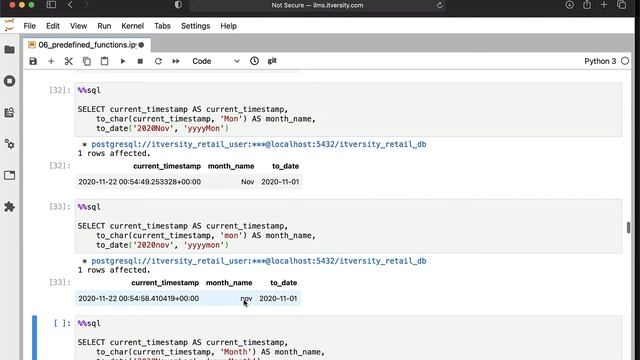
Task: Open the cell type Code dropdown
Action: coord(216,61)
